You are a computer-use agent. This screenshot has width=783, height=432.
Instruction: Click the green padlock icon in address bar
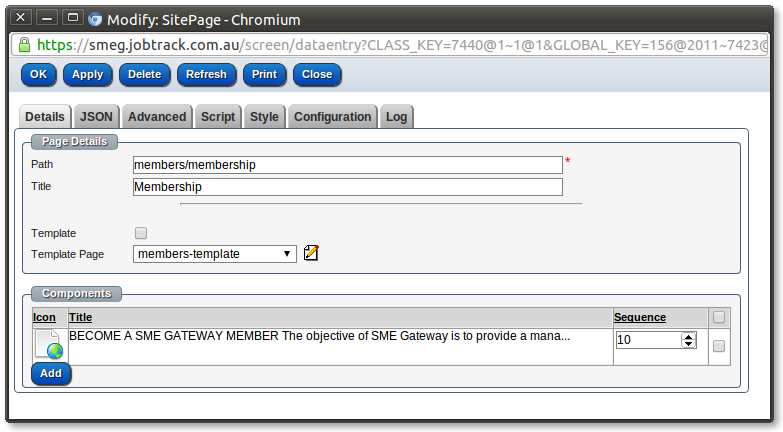24,45
